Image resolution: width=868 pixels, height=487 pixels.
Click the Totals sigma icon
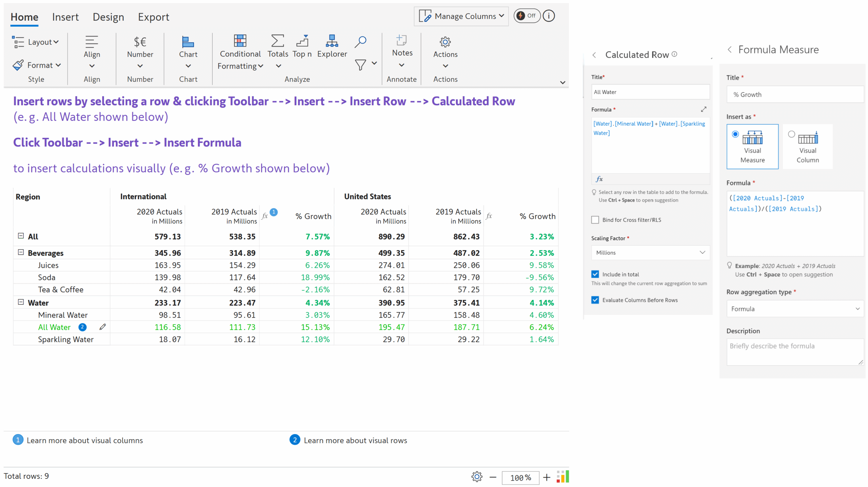(x=277, y=42)
